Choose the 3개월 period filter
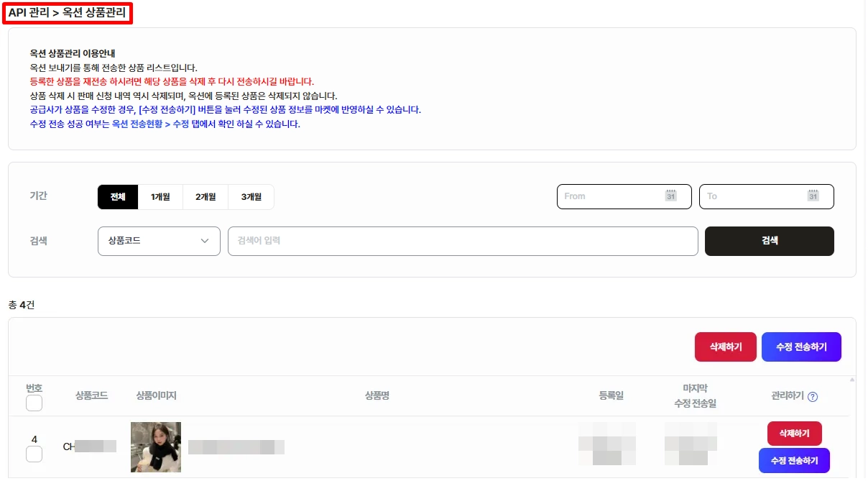 point(251,197)
